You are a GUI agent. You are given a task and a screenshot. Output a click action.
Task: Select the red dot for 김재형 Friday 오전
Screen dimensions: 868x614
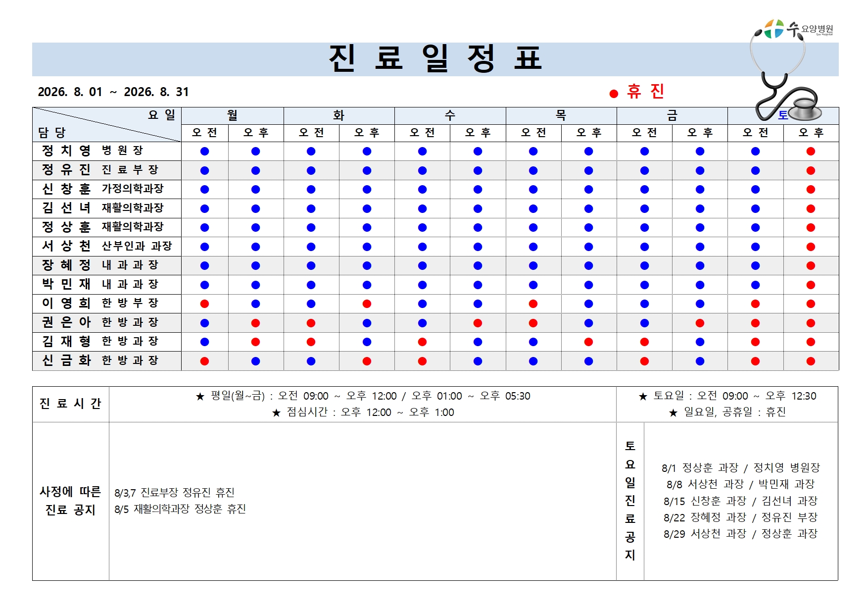(644, 342)
